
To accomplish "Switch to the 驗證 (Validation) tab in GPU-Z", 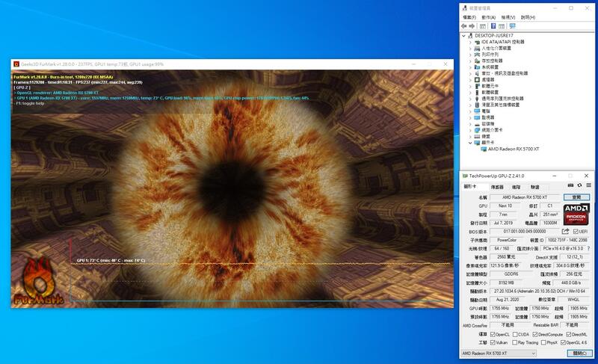I will tap(535, 187).
